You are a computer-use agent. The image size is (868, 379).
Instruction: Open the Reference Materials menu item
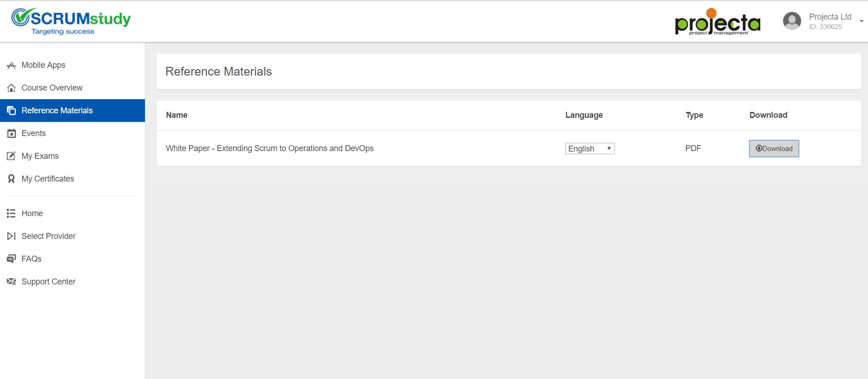click(x=57, y=111)
